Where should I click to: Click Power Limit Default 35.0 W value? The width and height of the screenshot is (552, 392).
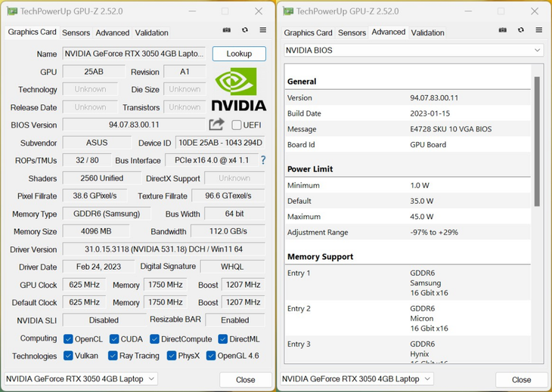click(421, 201)
